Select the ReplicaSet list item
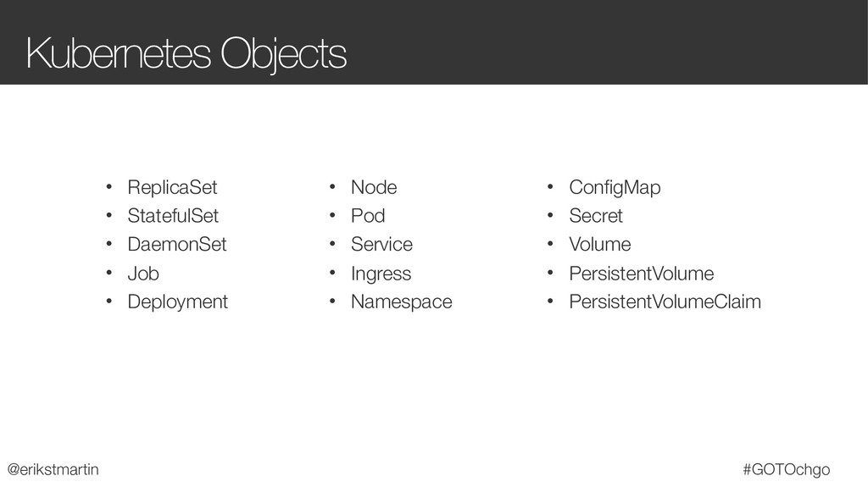This screenshot has width=868, height=487. pyautogui.click(x=172, y=188)
